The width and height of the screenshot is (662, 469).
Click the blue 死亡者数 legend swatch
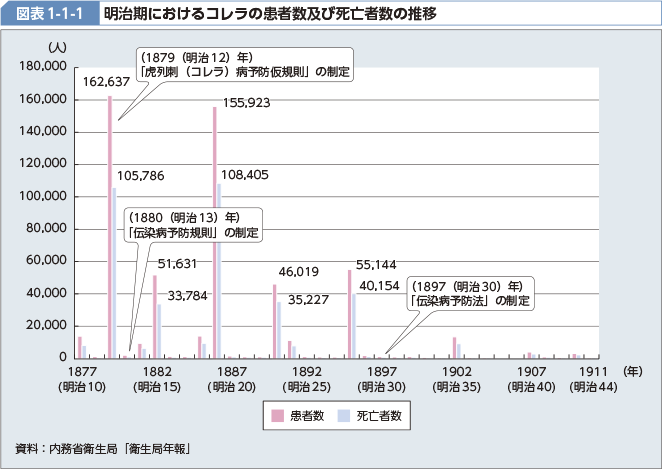coord(343,416)
